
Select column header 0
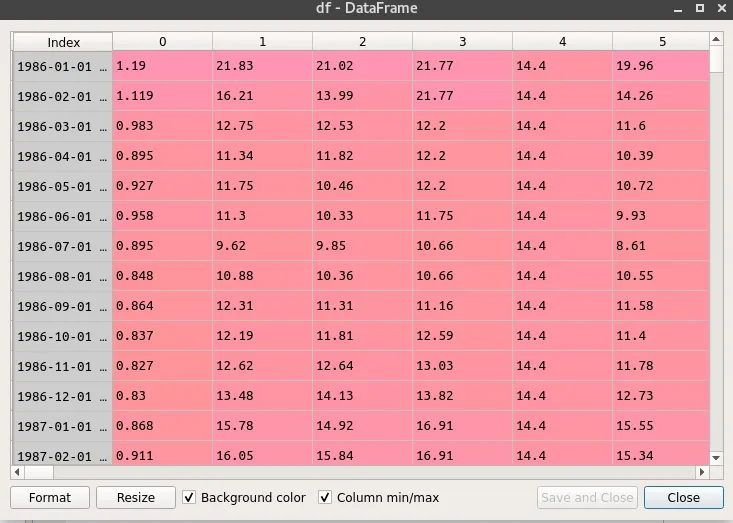coord(162,42)
